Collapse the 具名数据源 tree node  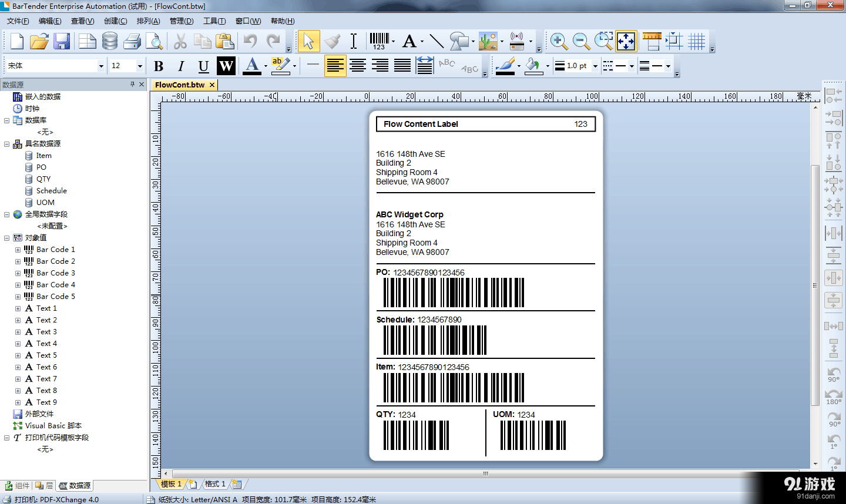(x=6, y=144)
